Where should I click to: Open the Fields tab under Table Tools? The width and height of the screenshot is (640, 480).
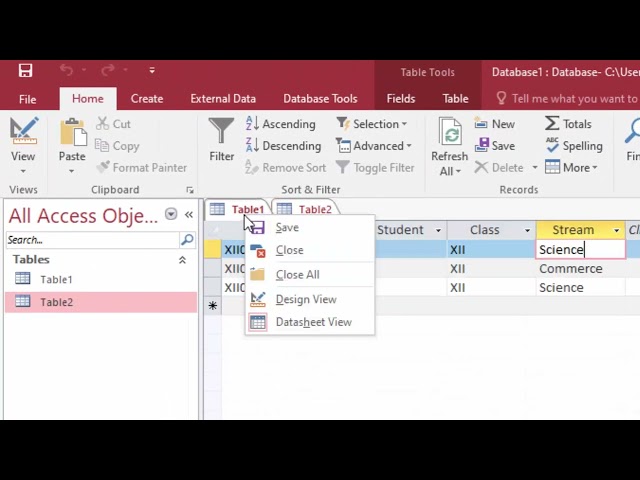pyautogui.click(x=401, y=99)
